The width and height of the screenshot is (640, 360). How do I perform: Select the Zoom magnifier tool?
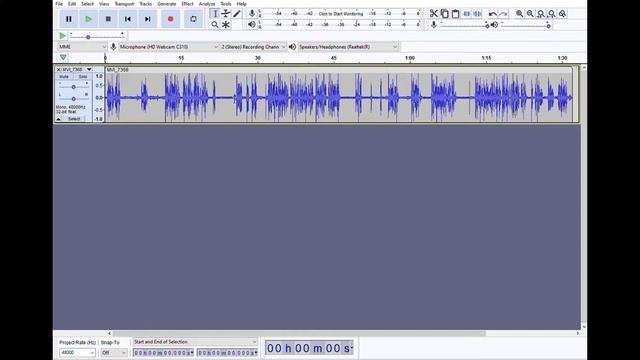[215, 25]
